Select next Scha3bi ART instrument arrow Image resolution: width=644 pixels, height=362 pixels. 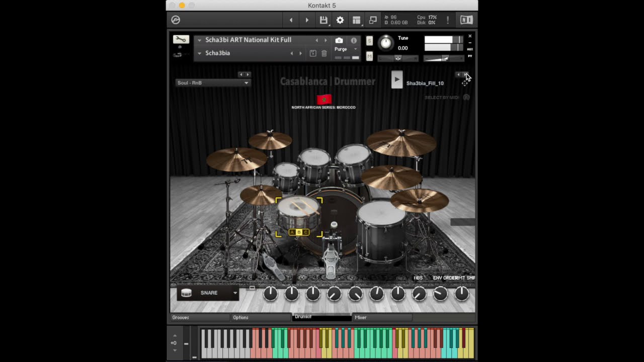click(x=326, y=40)
